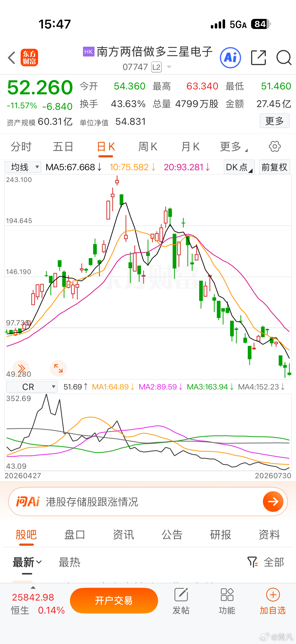Tap the 更多 quote details button

[274, 121]
